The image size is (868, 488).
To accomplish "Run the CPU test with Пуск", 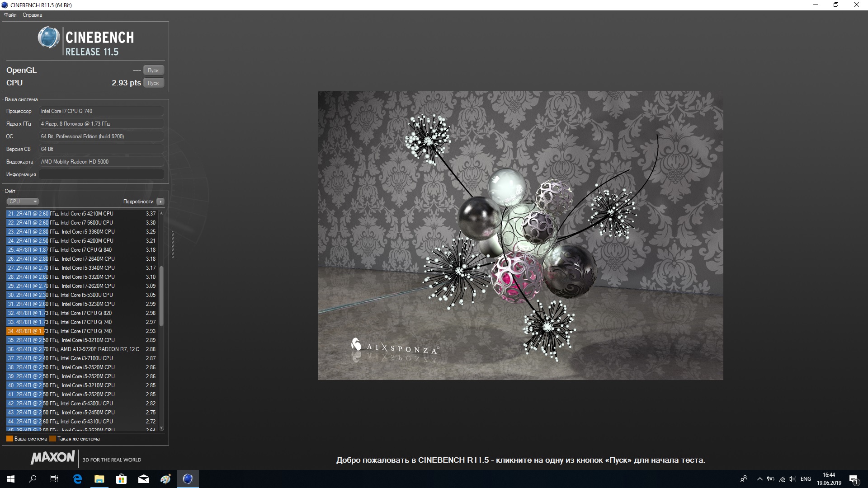I will coord(154,83).
